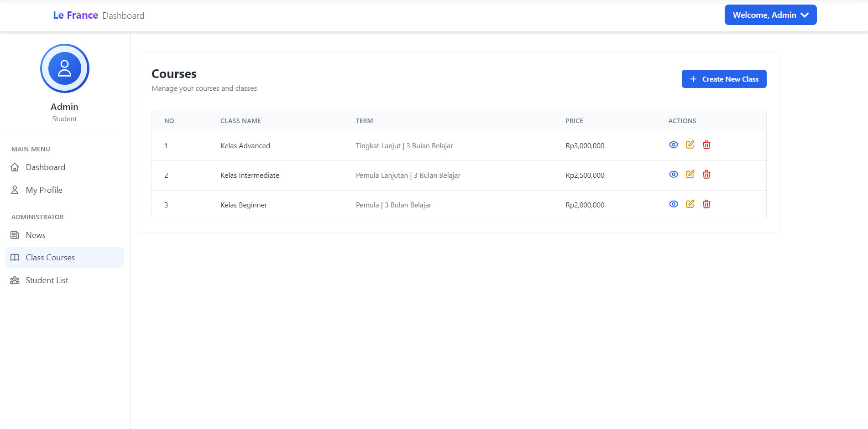Click the Le France logo
The height and width of the screenshot is (429, 868).
[x=75, y=15]
